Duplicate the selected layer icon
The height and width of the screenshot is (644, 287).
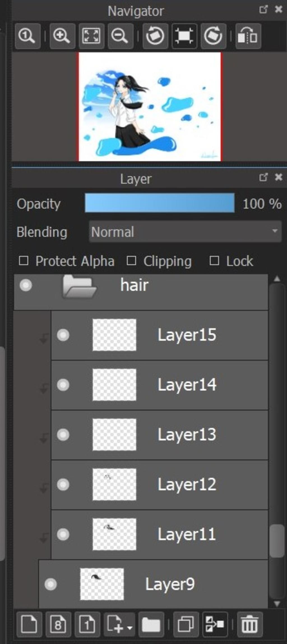coord(186,624)
